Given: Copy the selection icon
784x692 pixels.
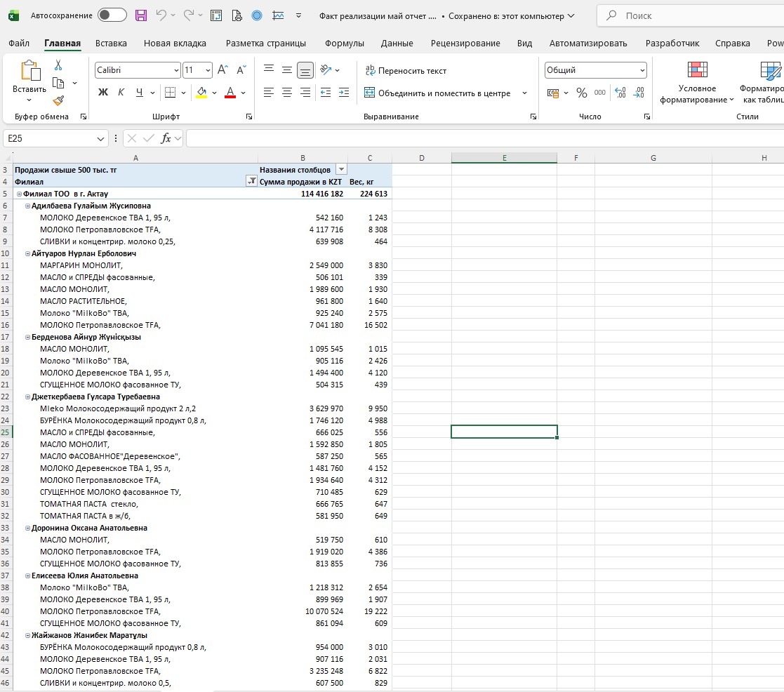Looking at the screenshot, I should tap(58, 83).
